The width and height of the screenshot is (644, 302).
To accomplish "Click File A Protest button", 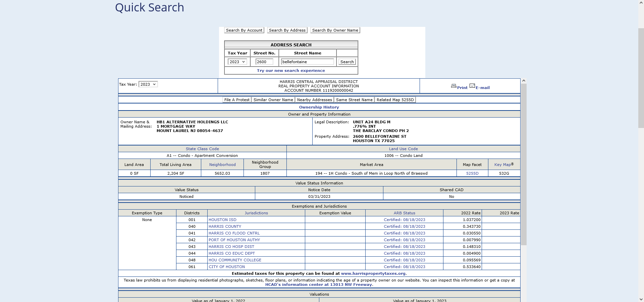I will click(x=237, y=100).
